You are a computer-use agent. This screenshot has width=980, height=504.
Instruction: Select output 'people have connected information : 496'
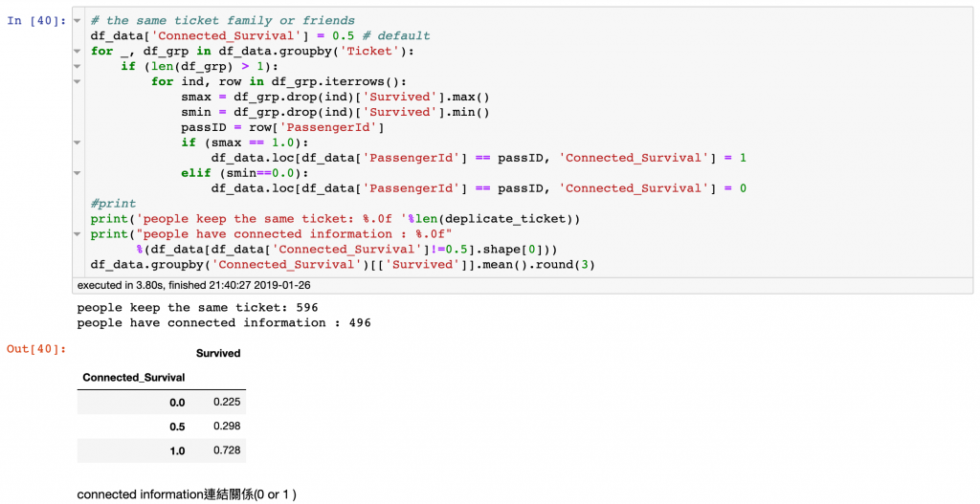pos(224,323)
